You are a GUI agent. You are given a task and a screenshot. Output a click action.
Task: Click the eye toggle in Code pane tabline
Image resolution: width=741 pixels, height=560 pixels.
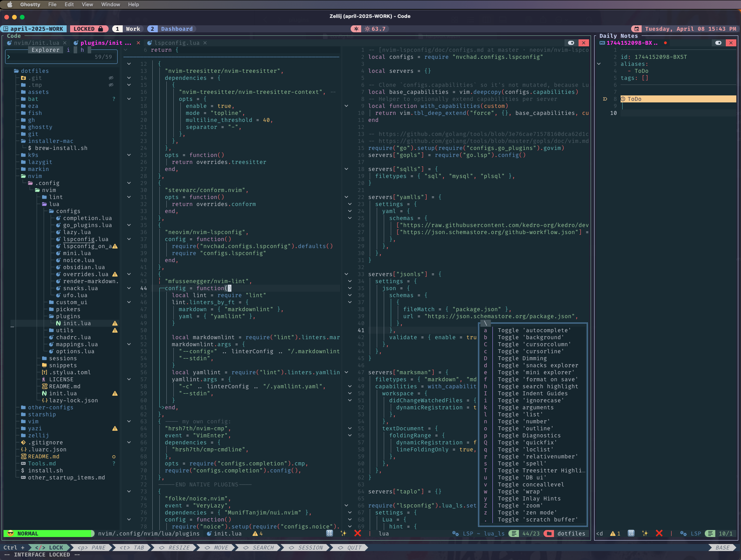[571, 43]
